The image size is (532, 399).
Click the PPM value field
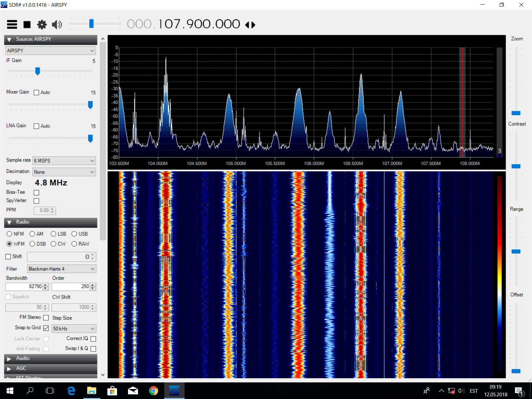point(45,210)
